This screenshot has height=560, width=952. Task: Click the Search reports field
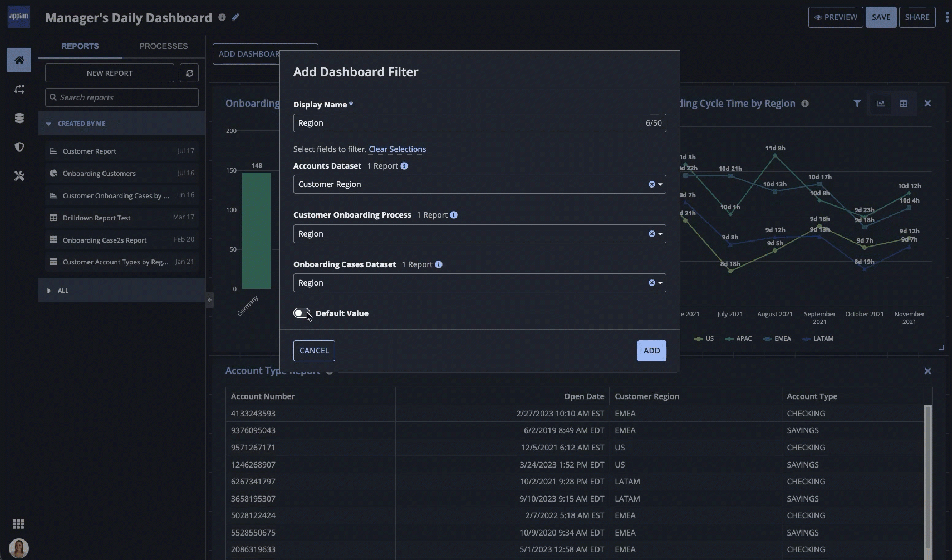point(122,97)
